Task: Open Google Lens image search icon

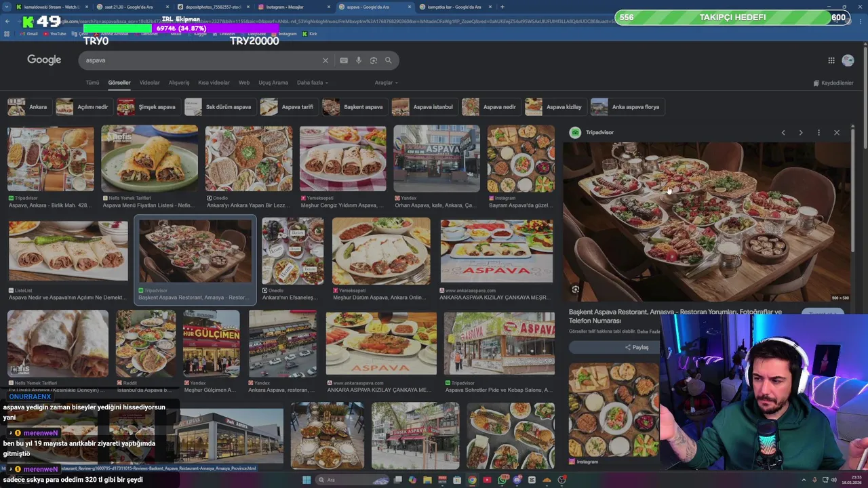Action: 374,60
